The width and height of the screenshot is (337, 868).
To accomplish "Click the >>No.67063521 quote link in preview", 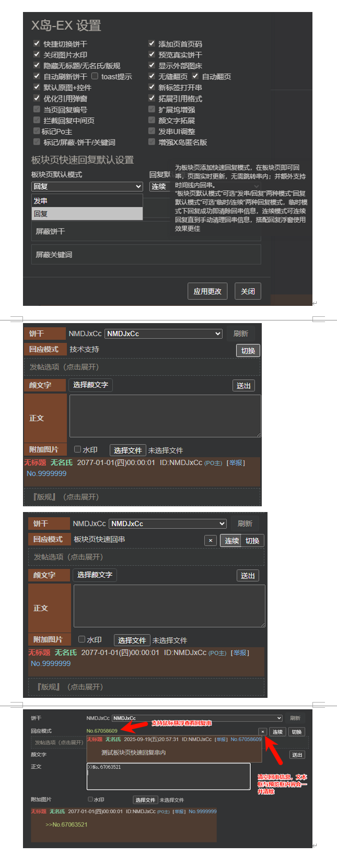I will (66, 825).
